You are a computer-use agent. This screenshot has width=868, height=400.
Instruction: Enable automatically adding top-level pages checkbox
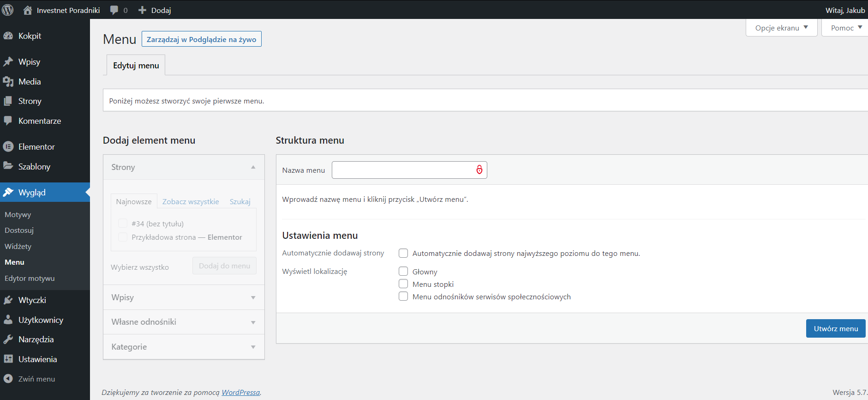point(403,253)
